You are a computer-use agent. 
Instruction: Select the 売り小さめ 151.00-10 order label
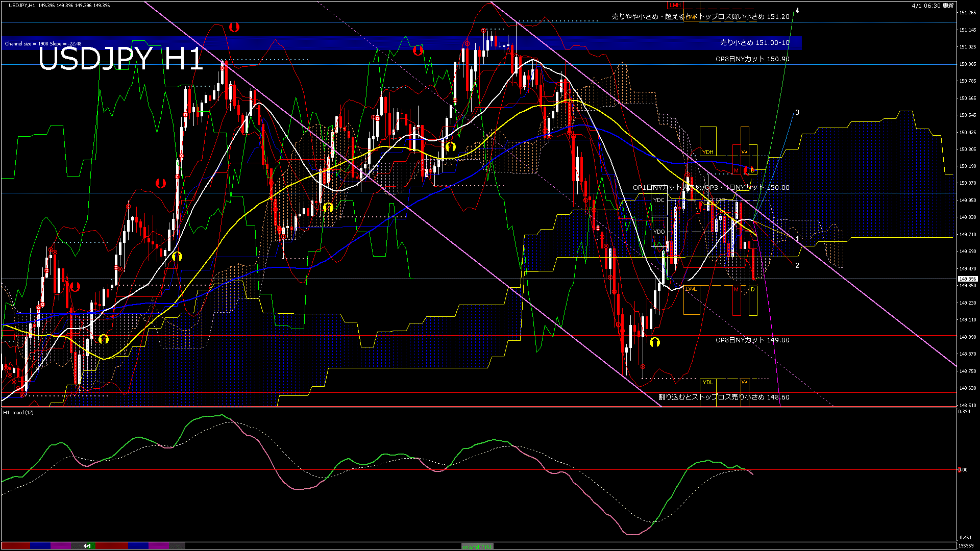pyautogui.click(x=754, y=43)
